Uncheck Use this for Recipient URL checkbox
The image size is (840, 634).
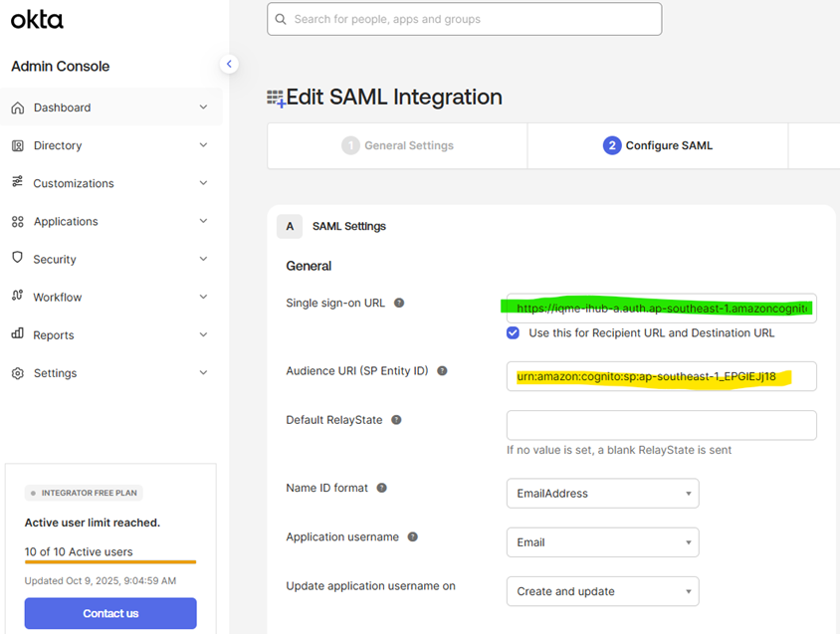(x=513, y=332)
